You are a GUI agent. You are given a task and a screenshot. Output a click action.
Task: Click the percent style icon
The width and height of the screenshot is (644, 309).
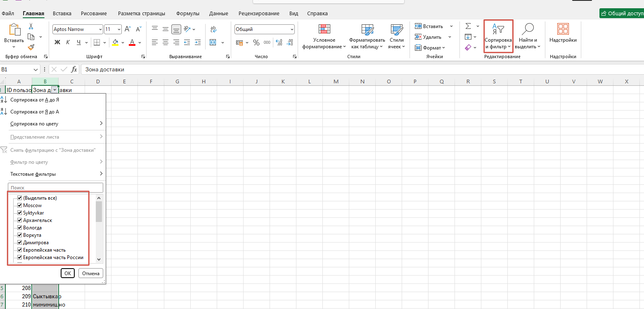[x=256, y=42]
